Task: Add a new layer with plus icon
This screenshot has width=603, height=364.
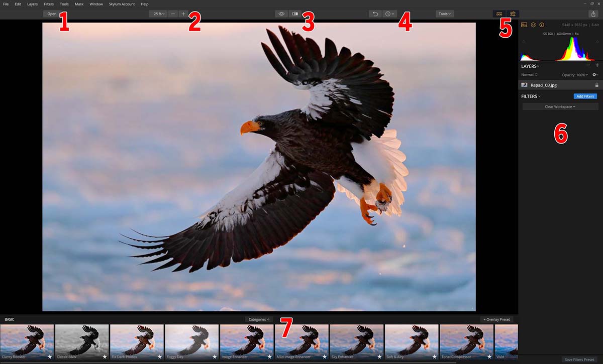Action: coord(597,66)
